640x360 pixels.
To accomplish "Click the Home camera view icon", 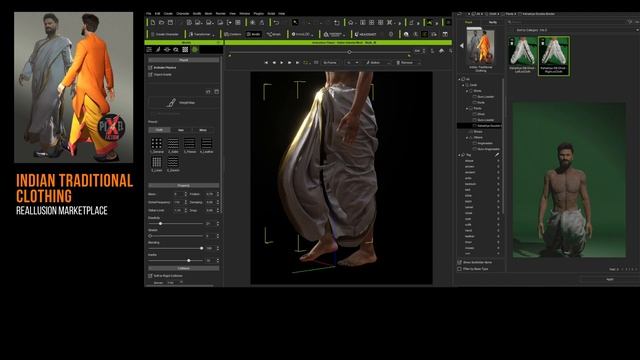I will click(351, 22).
